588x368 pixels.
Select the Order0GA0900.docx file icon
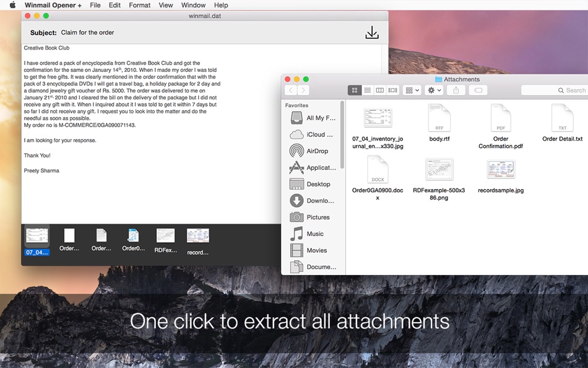coord(378,169)
